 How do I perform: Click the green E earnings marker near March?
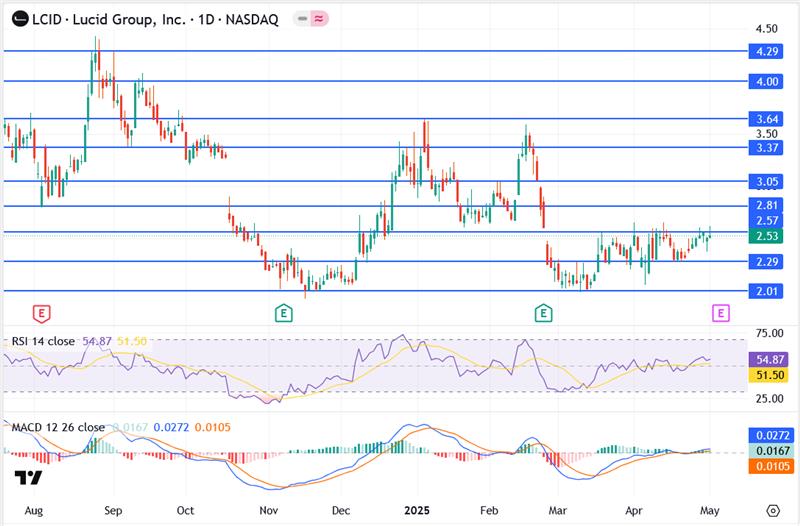click(x=543, y=313)
